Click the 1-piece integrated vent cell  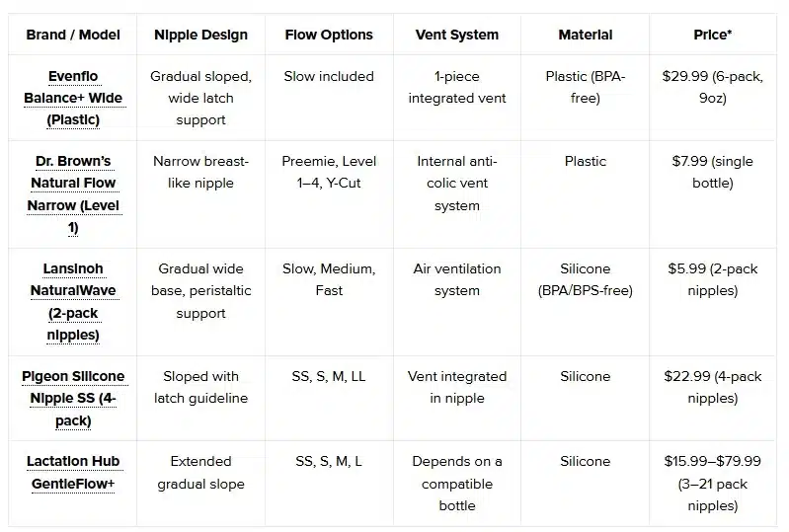point(456,87)
